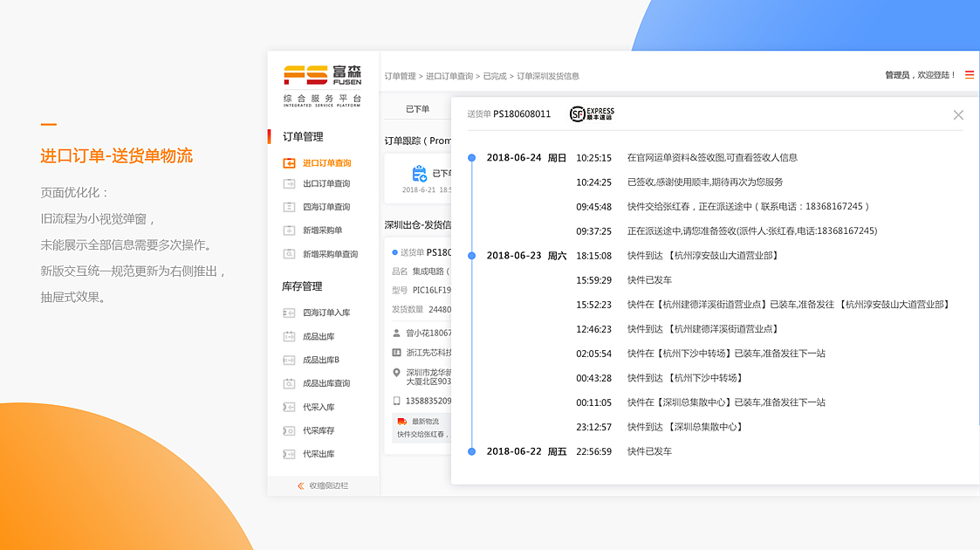
Task: Select the 2018-06-24 timeline marker dot
Action: pyautogui.click(x=472, y=158)
